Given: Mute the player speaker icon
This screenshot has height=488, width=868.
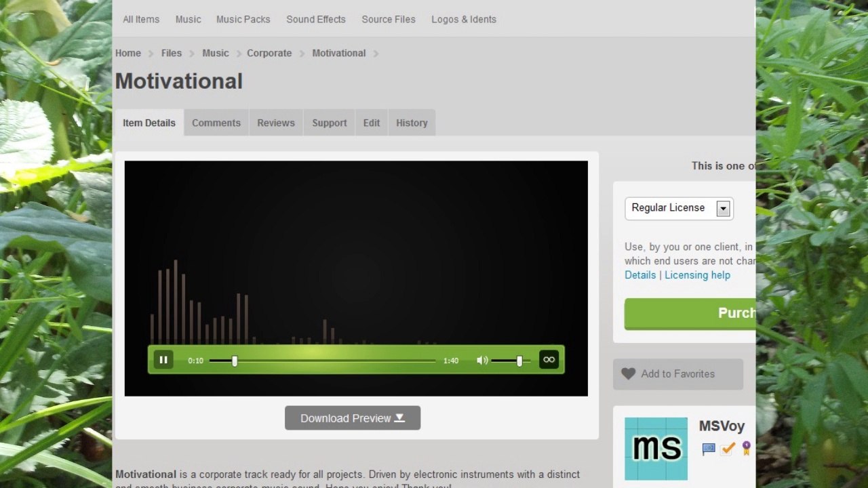Looking at the screenshot, I should pyautogui.click(x=482, y=361).
